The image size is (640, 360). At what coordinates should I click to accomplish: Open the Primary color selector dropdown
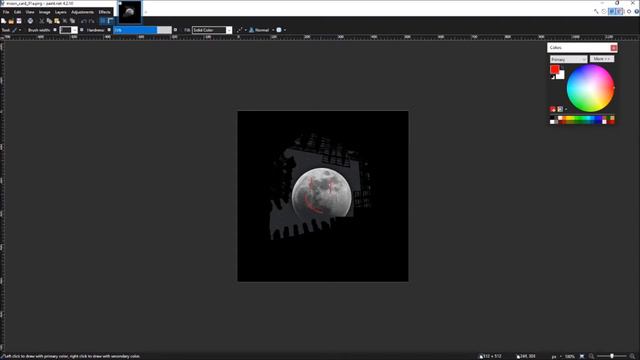tap(569, 59)
